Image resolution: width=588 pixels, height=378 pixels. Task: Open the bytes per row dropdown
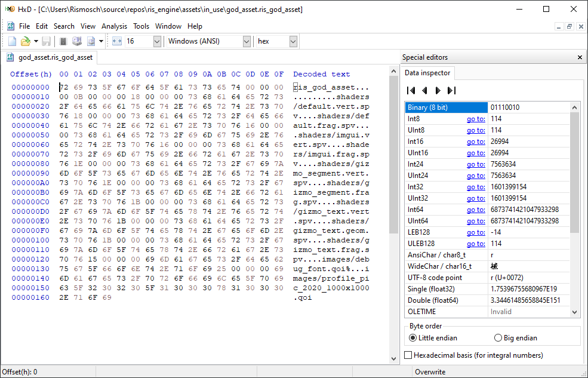point(157,41)
